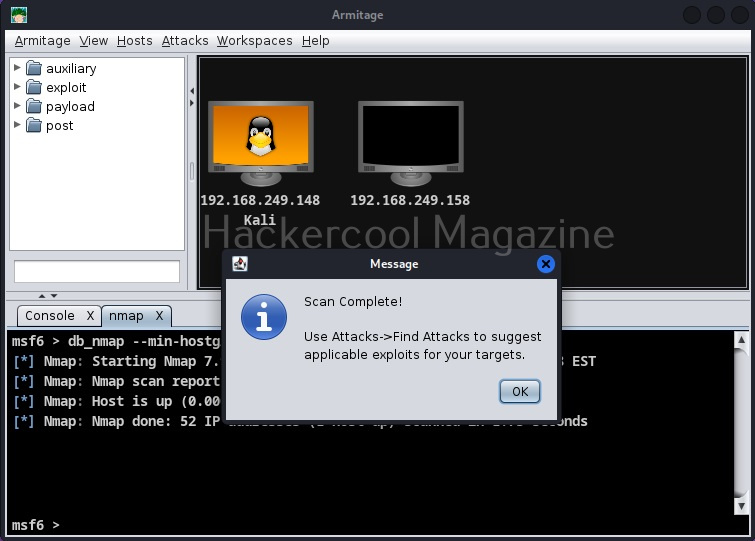Click the db_nmap command line in console
Image resolution: width=755 pixels, height=541 pixels.
tap(116, 341)
